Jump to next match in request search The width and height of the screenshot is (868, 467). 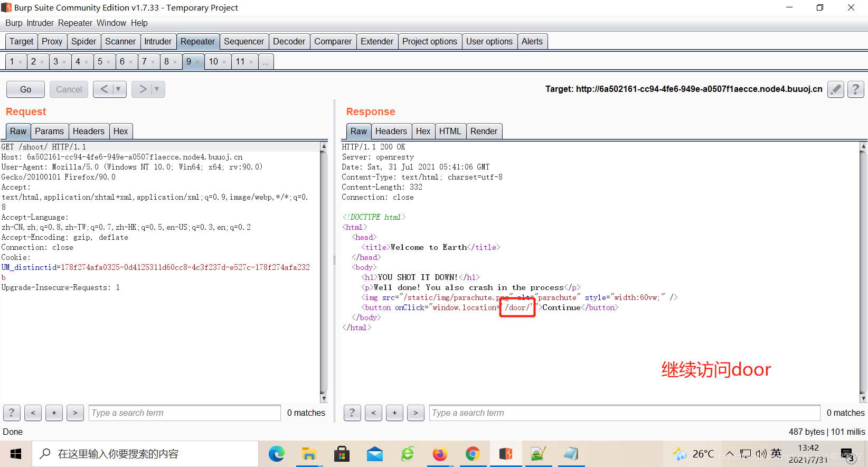tap(75, 413)
